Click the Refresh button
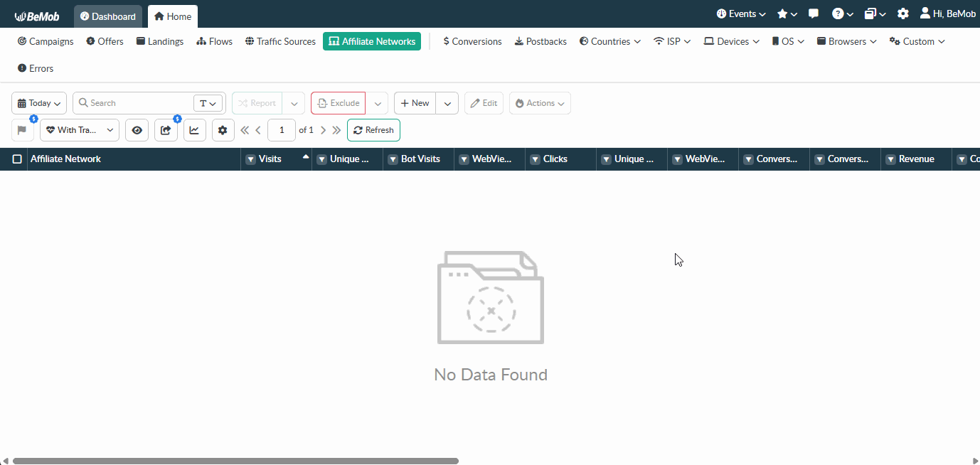 click(x=373, y=130)
